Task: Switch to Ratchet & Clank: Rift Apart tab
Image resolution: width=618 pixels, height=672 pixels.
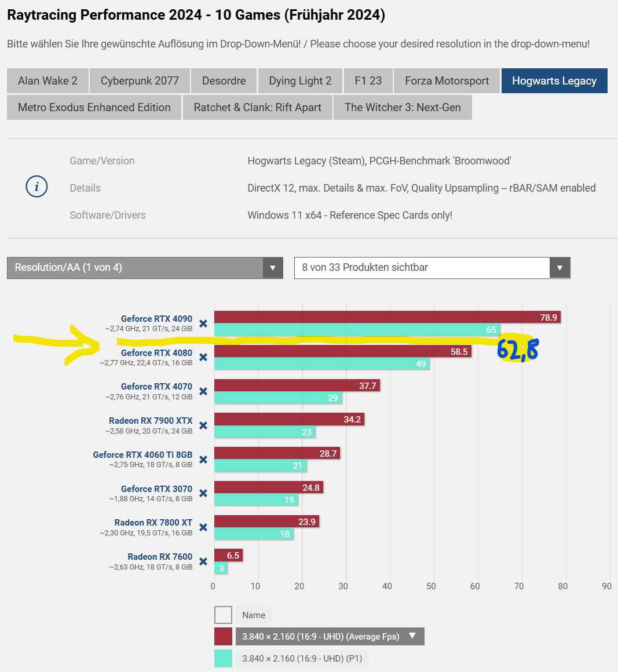Action: tap(257, 107)
